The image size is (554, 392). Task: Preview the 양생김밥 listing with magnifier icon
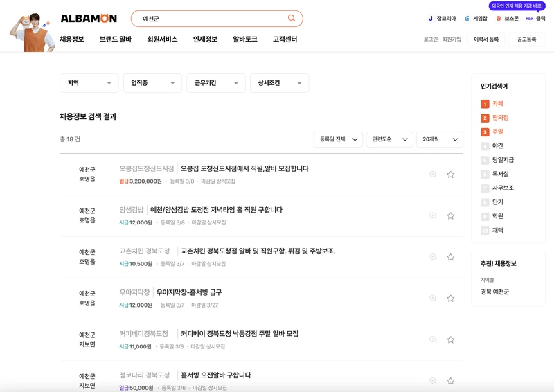point(433,215)
